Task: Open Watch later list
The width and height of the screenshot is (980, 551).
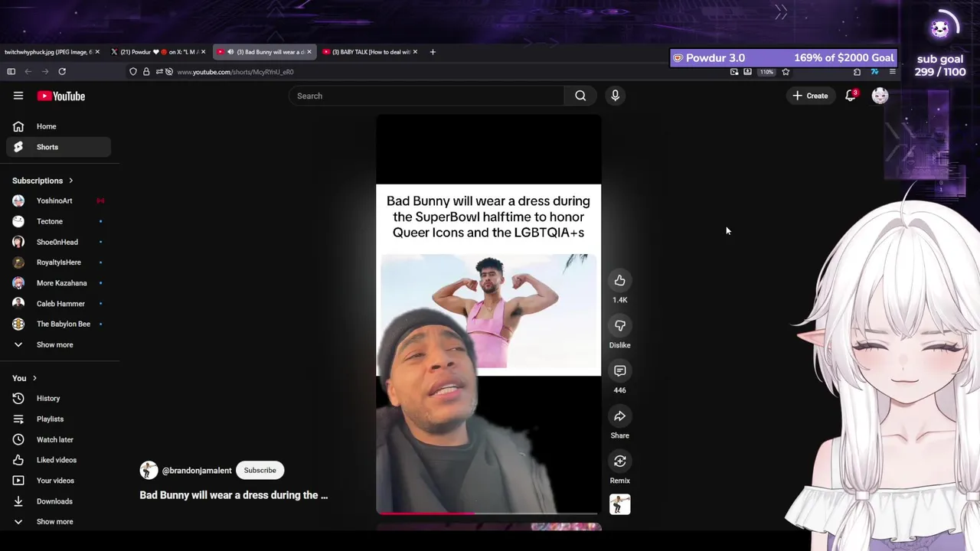Action: (x=58, y=439)
